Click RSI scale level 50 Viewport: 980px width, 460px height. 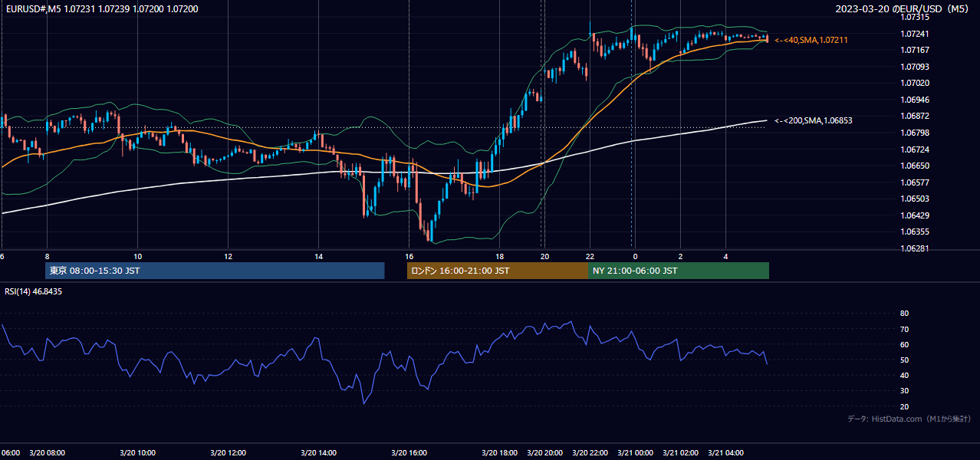coord(905,360)
